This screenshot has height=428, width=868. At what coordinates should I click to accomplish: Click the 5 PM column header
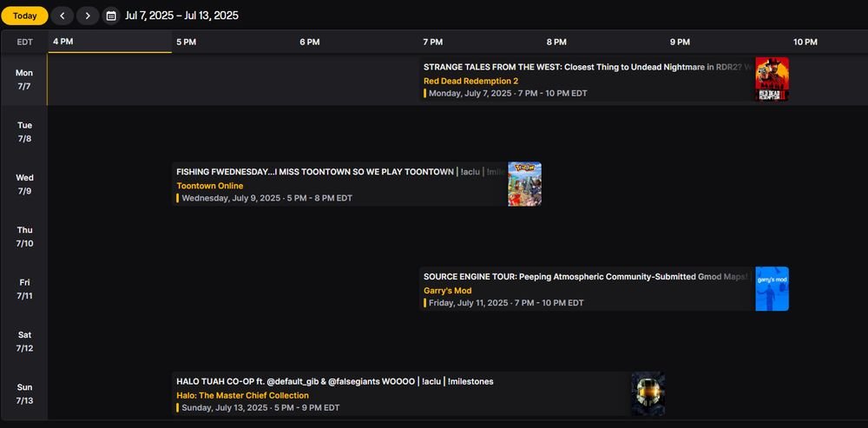[x=187, y=42]
